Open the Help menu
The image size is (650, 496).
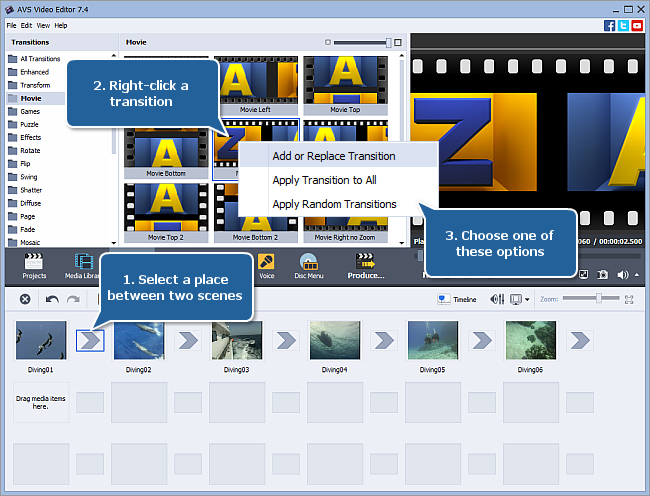click(61, 26)
